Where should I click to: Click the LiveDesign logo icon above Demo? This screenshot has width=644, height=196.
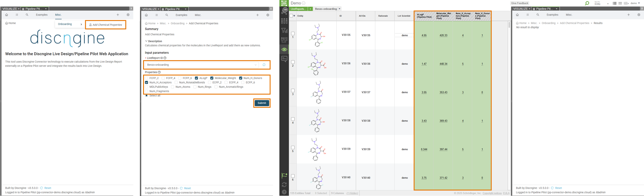click(284, 3)
